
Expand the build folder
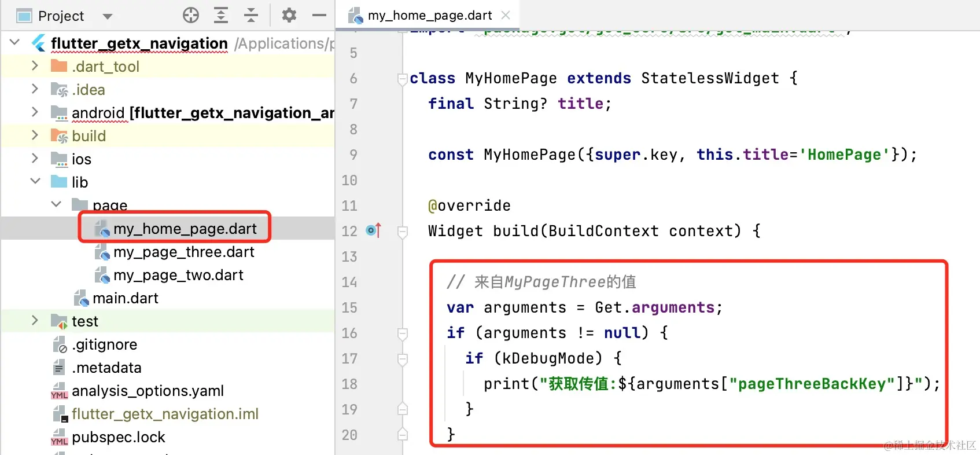pos(35,135)
